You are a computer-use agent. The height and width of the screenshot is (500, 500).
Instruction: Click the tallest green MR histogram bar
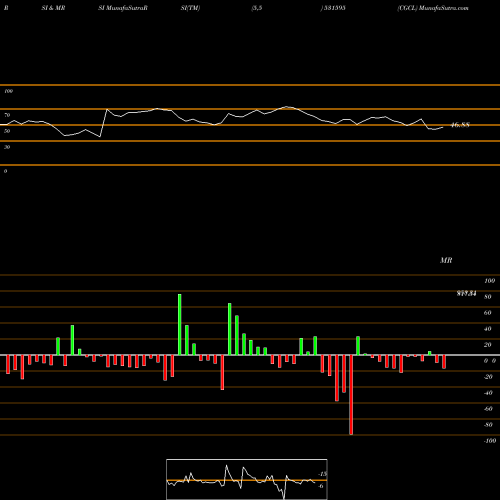pyautogui.click(x=180, y=325)
